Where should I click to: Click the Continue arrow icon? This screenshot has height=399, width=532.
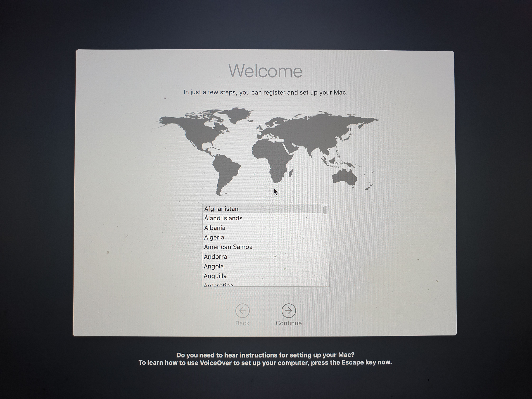pos(288,310)
